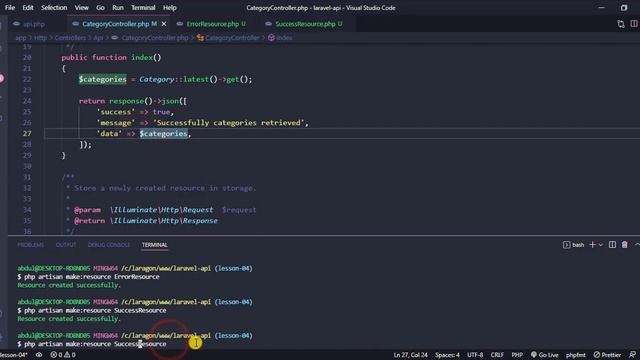
Task: Click '$categories' on line 27
Action: point(163,133)
